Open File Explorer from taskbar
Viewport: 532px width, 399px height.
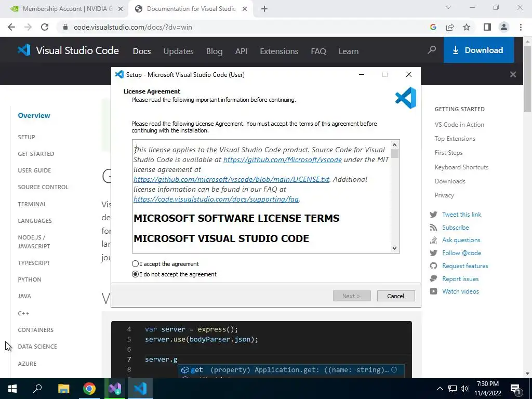coord(63,389)
